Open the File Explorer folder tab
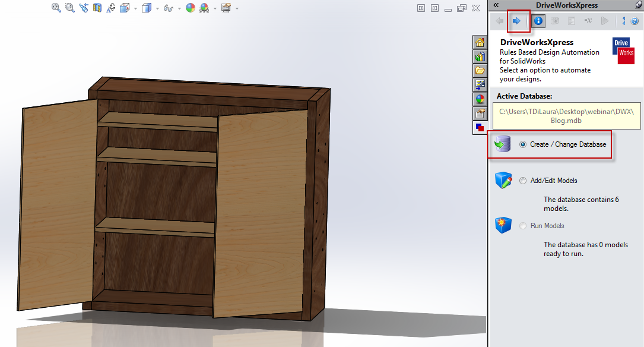The width and height of the screenshot is (644, 347). pos(480,70)
